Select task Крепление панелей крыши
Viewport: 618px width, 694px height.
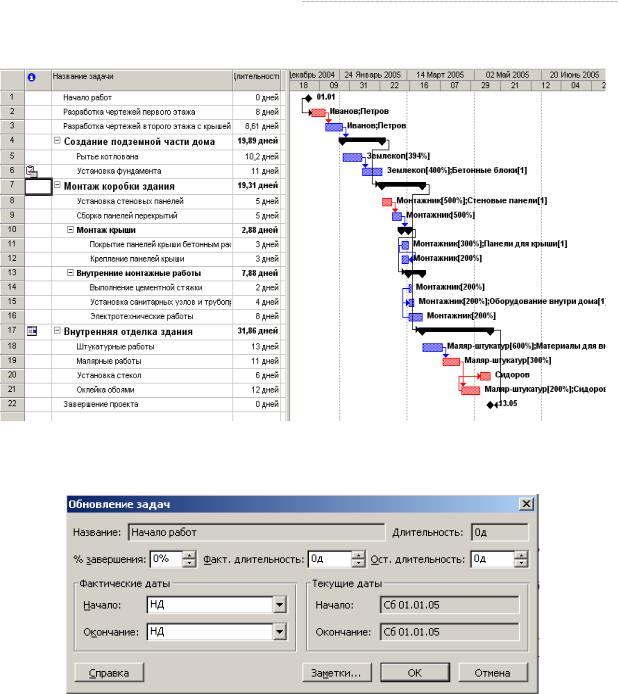137,258
